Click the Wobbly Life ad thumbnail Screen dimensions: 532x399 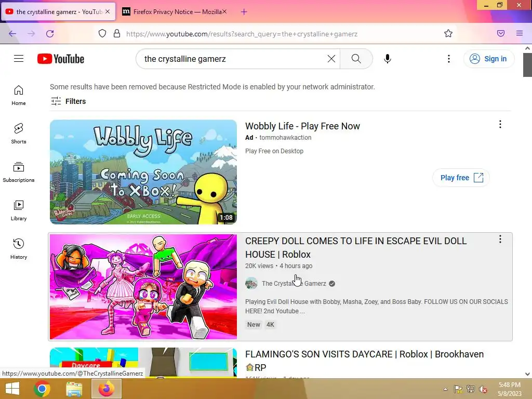click(x=143, y=172)
